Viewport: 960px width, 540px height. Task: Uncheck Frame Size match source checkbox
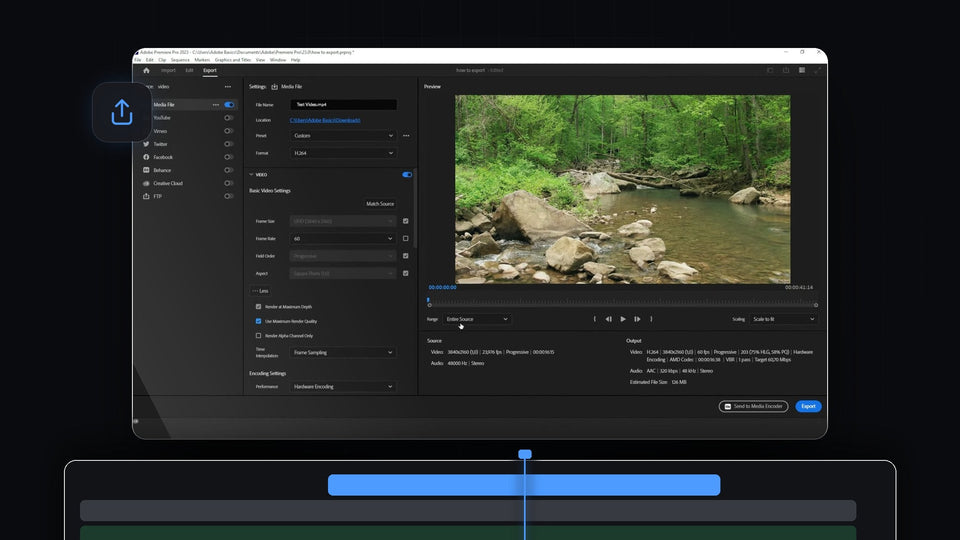click(x=405, y=221)
